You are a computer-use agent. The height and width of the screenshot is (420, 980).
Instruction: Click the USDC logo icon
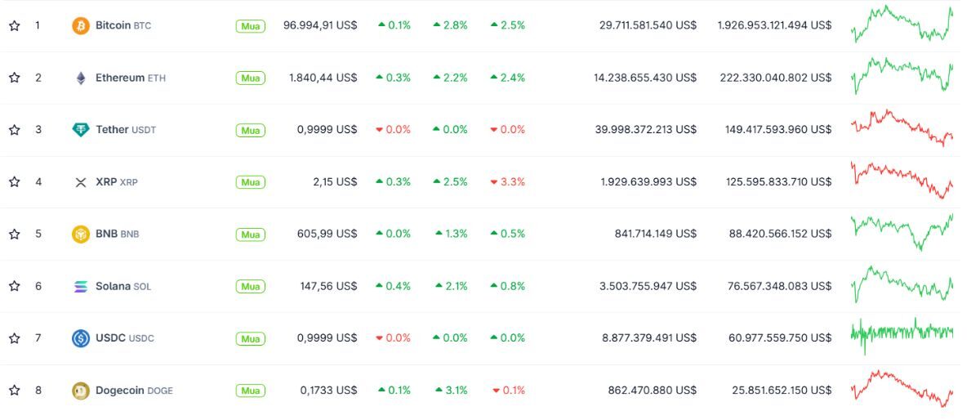tap(81, 338)
